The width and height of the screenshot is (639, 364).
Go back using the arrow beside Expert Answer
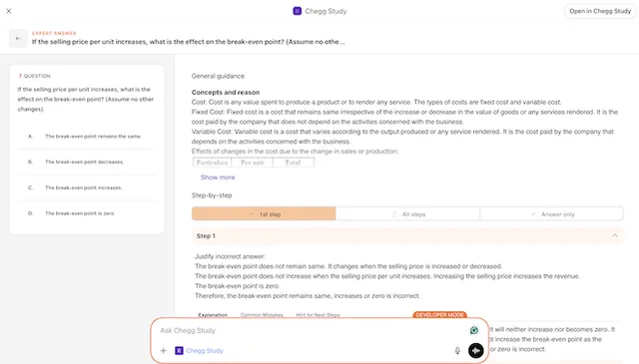point(18,38)
